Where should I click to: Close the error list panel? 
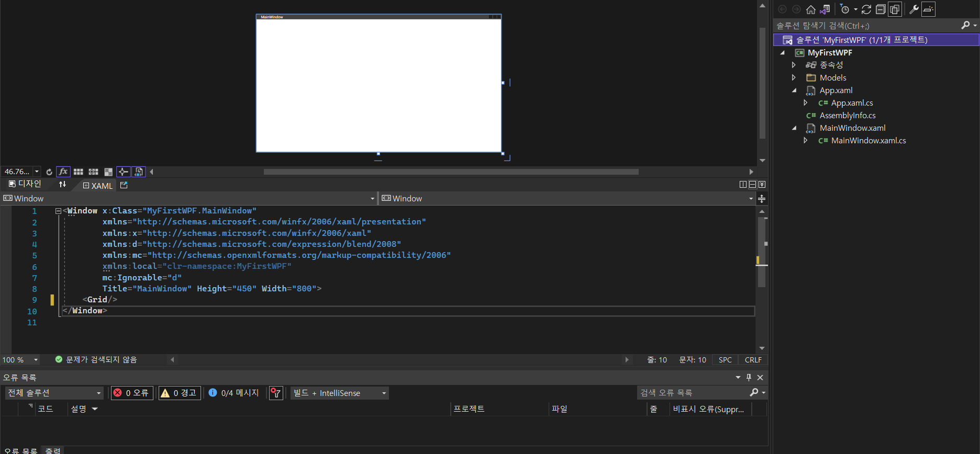point(760,377)
